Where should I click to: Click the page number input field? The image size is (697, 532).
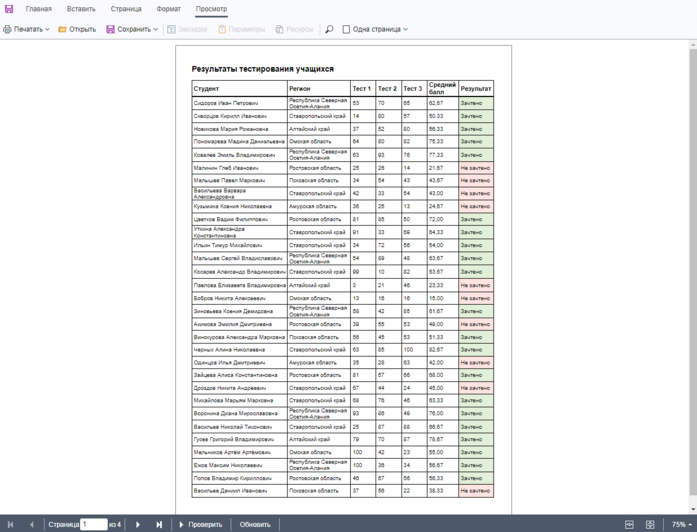point(93,524)
